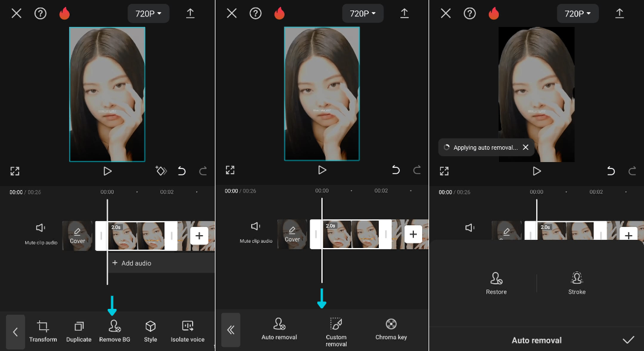This screenshot has height=351, width=644.
Task: Tap the Duplicate clip icon
Action: point(78,331)
